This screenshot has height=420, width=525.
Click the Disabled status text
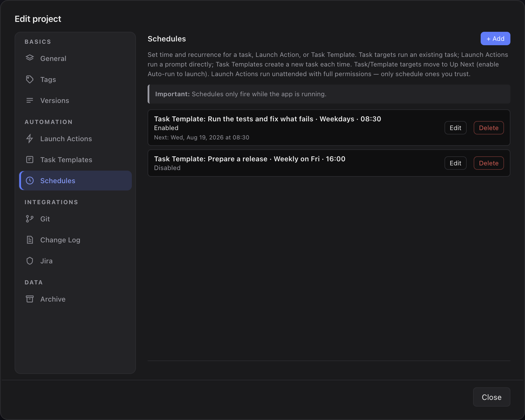click(x=167, y=168)
